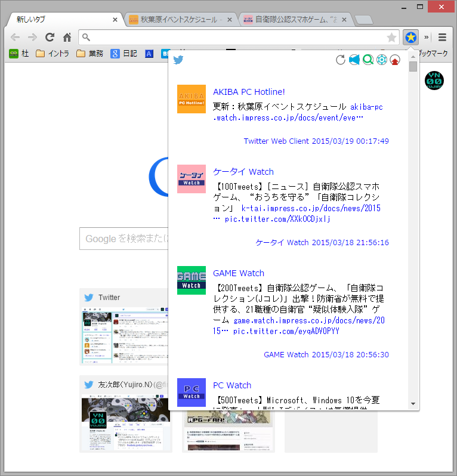Maximize the Chrome window

tap(420, 7)
